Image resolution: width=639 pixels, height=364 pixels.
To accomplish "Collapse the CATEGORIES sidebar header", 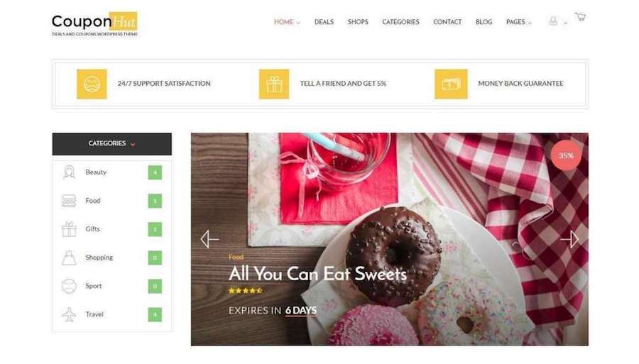I will pyautogui.click(x=111, y=144).
